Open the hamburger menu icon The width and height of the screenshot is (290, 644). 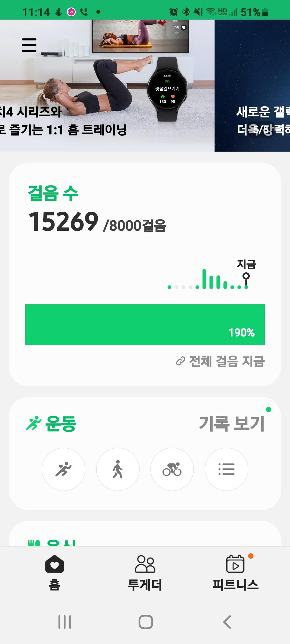pos(29,45)
